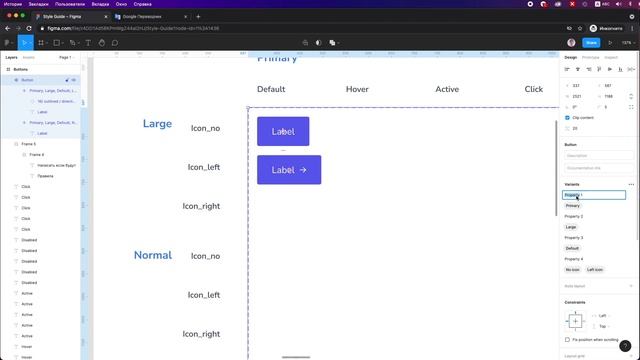Viewport: 640px width, 360px height.
Task: Switch to the Assets tab
Action: [29, 58]
